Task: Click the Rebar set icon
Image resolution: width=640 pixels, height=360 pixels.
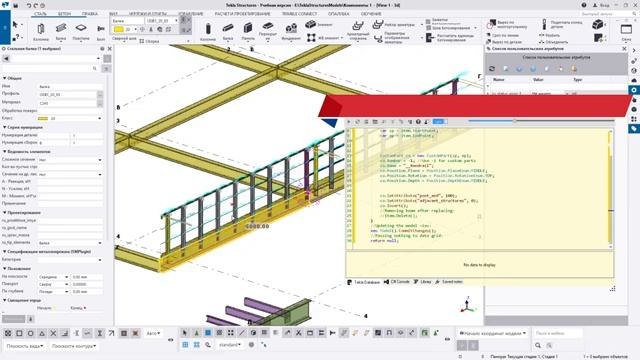Action: [x=378, y=24]
